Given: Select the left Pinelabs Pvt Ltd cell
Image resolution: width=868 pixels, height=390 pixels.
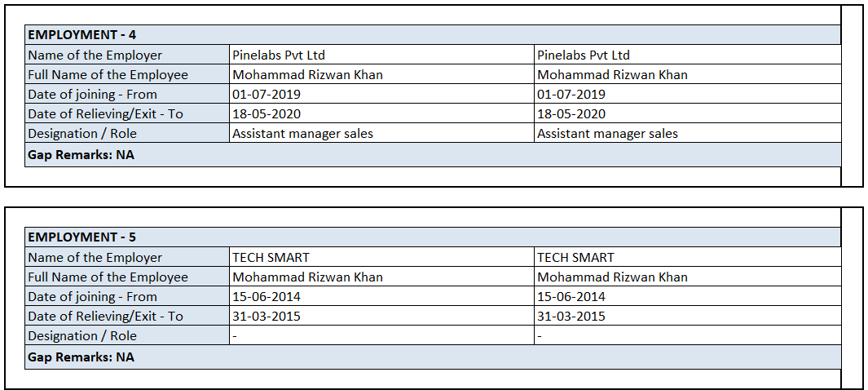Looking at the screenshot, I should [x=279, y=55].
